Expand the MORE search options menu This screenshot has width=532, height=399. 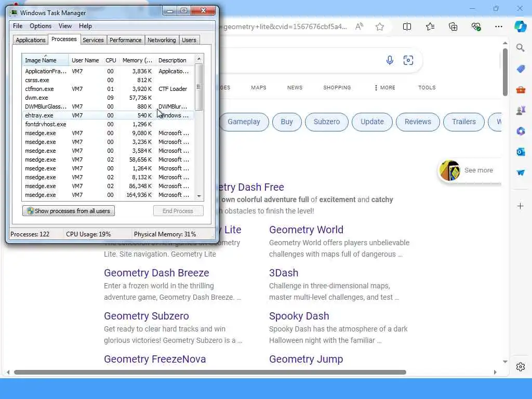coord(385,87)
